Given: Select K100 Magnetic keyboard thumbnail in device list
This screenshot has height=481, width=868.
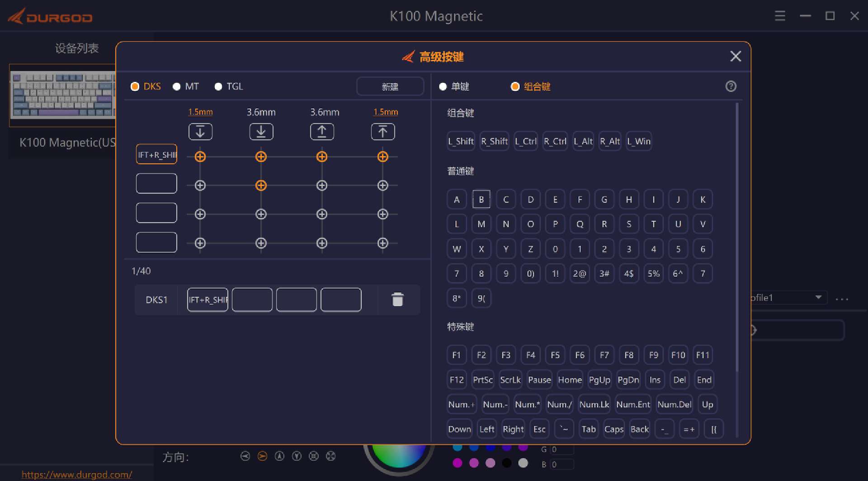Looking at the screenshot, I should pyautogui.click(x=62, y=95).
